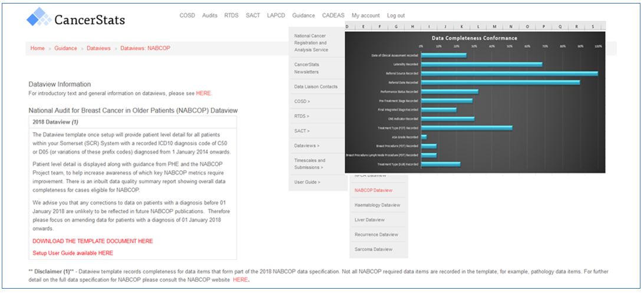
Task: Click the Treatment Type (SUB) Recorded bar
Action: click(441, 164)
